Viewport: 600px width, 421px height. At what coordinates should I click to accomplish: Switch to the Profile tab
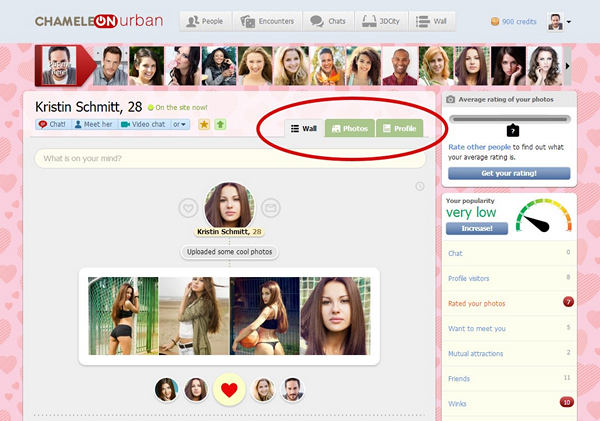click(x=398, y=129)
